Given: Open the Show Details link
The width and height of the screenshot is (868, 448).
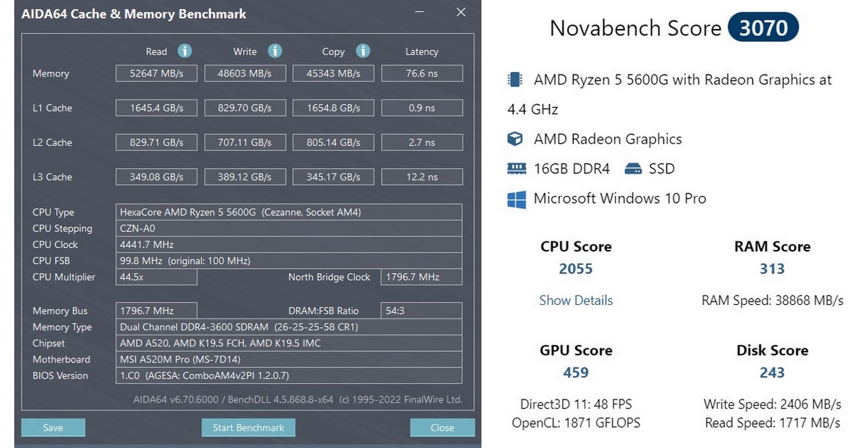Looking at the screenshot, I should 576,300.
